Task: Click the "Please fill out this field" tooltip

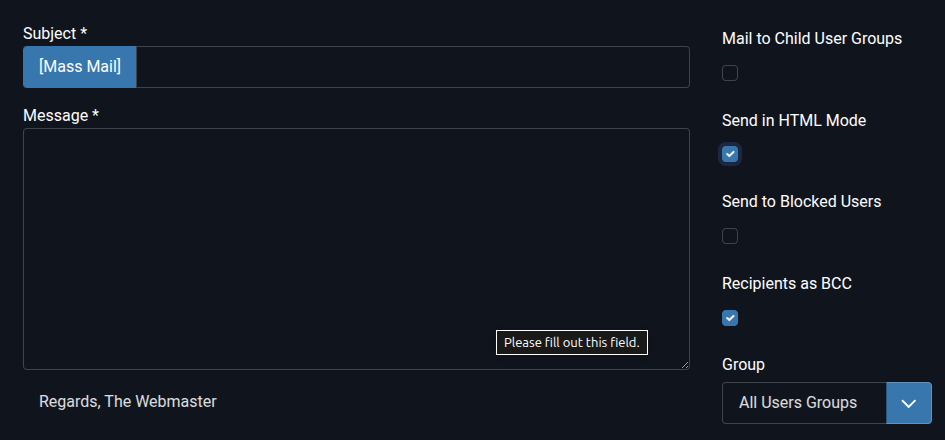Action: click(572, 343)
